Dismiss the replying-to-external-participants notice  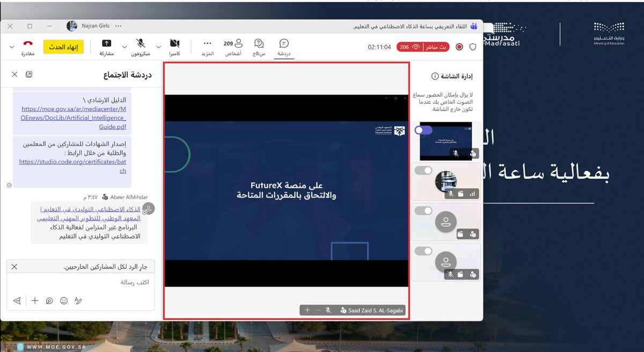tap(14, 267)
